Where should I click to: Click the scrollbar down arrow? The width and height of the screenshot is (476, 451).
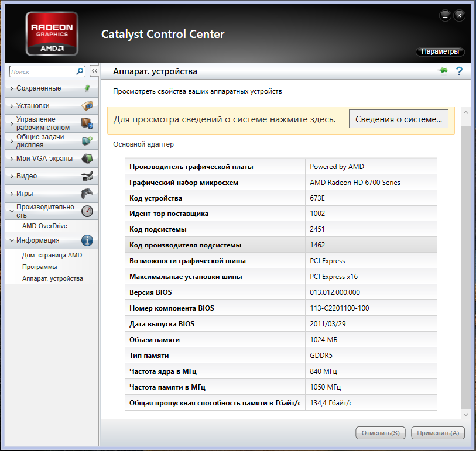click(465, 415)
